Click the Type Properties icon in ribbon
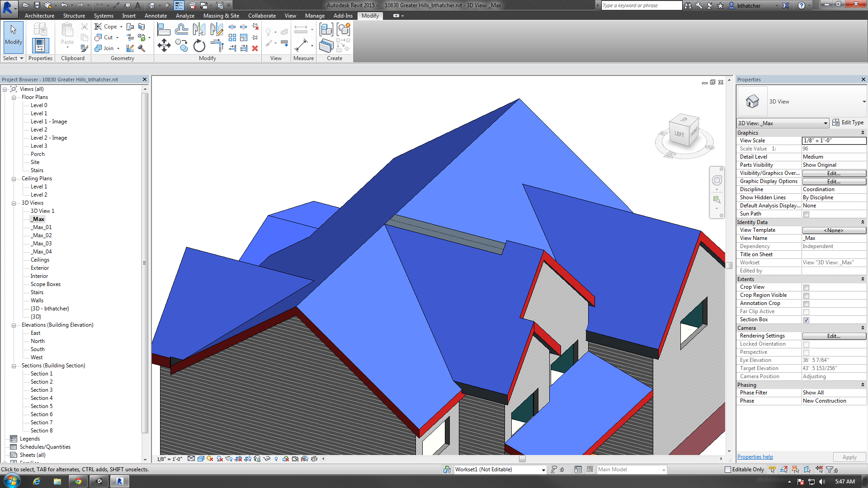Screen dimensions: 868x488 (x=40, y=45)
